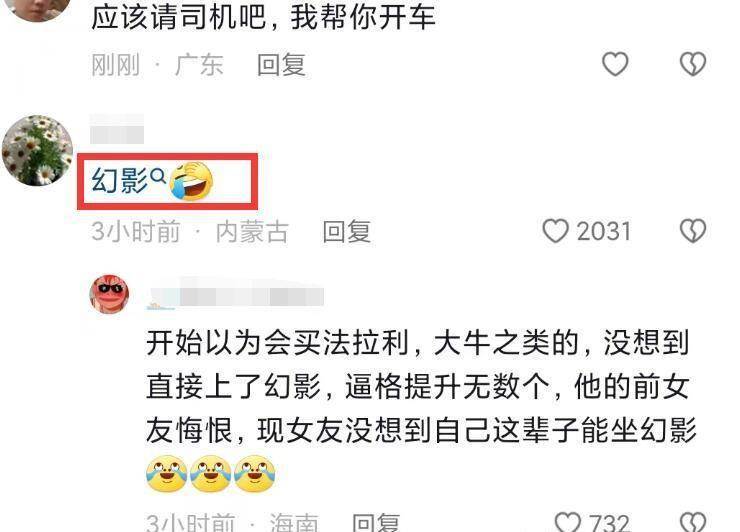This screenshot has height=532, width=740.
Task: Like the 幻影 comment showing 2031 likes
Action: [555, 231]
